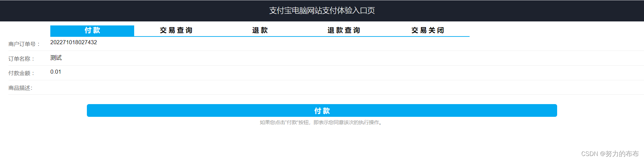
Task: Go to the 退款查询 tab
Action: tap(344, 30)
